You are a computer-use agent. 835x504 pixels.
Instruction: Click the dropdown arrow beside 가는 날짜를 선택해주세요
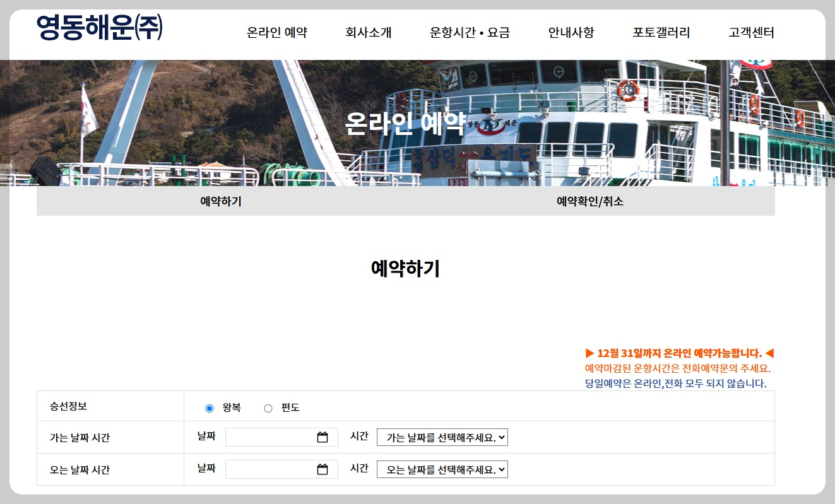(501, 437)
